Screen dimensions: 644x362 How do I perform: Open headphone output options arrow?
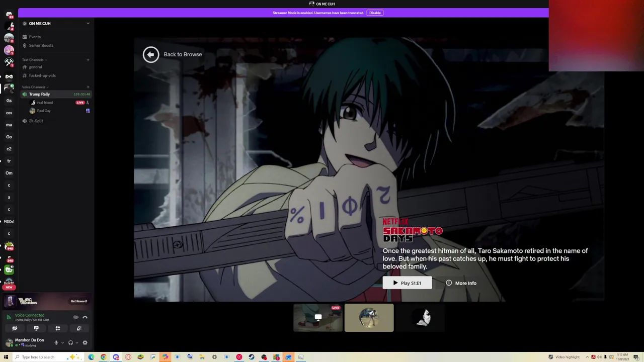pyautogui.click(x=77, y=343)
